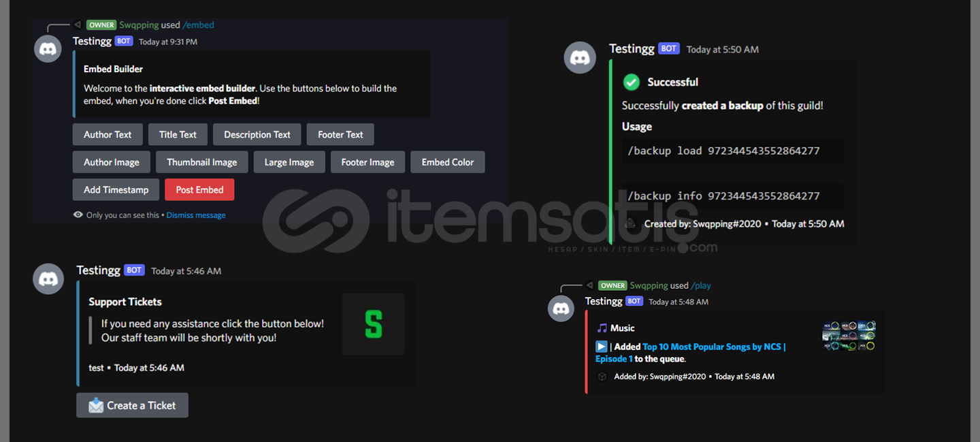Screen dimensions: 980x442
Task: Click the /embed command link
Action: point(199,25)
